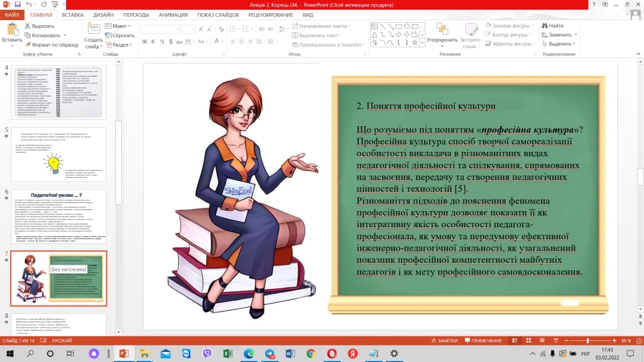The image size is (644, 362).
Task: Select the isosceles triangle shape
Action: click(x=374, y=35)
